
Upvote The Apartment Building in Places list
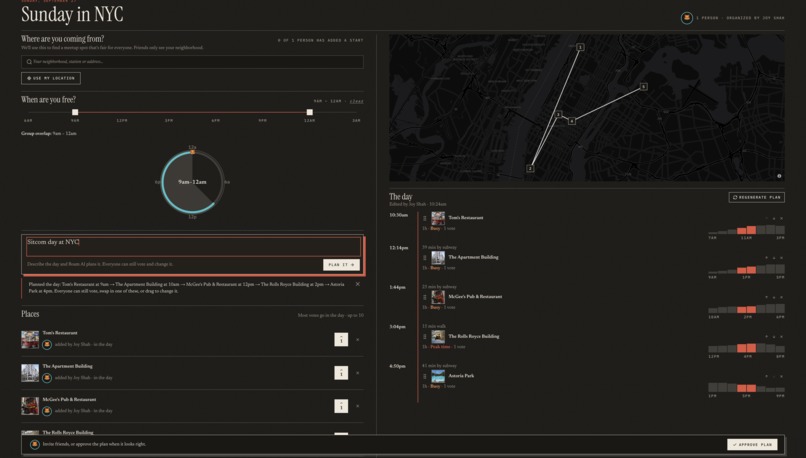click(341, 373)
